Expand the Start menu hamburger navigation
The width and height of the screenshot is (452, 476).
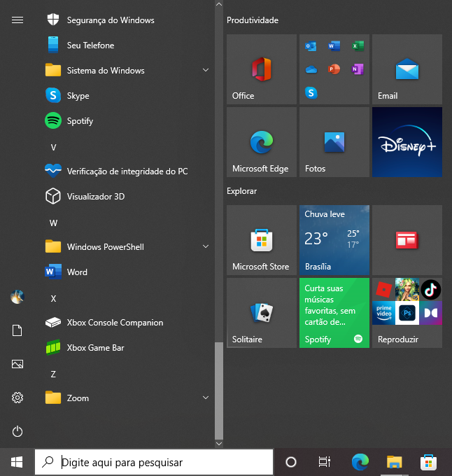click(x=17, y=20)
